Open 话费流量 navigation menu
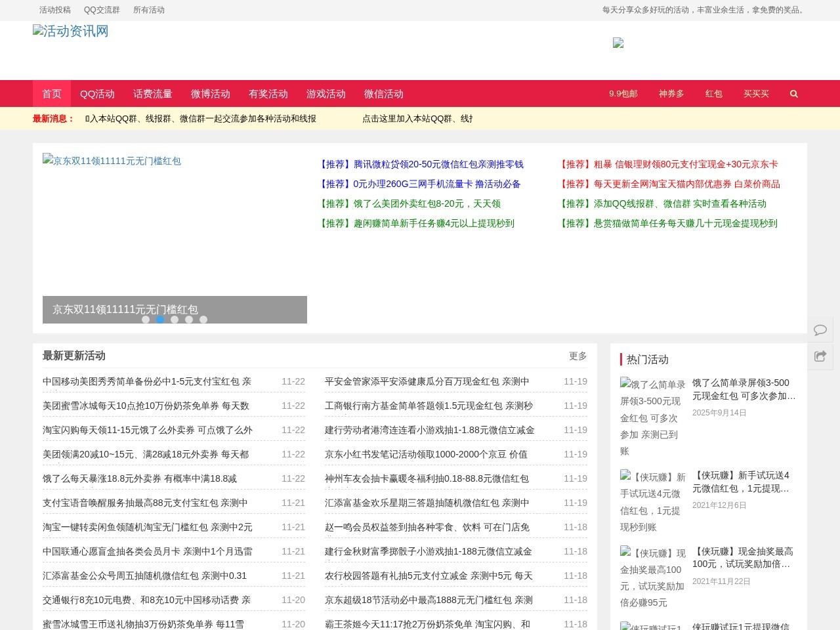This screenshot has height=630, width=840. [153, 94]
